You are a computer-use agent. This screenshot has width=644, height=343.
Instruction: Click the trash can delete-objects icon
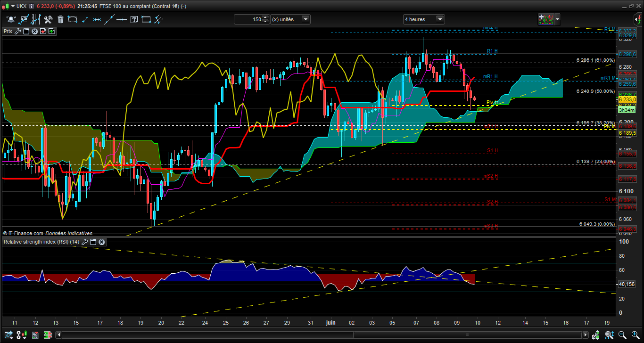(x=60, y=19)
